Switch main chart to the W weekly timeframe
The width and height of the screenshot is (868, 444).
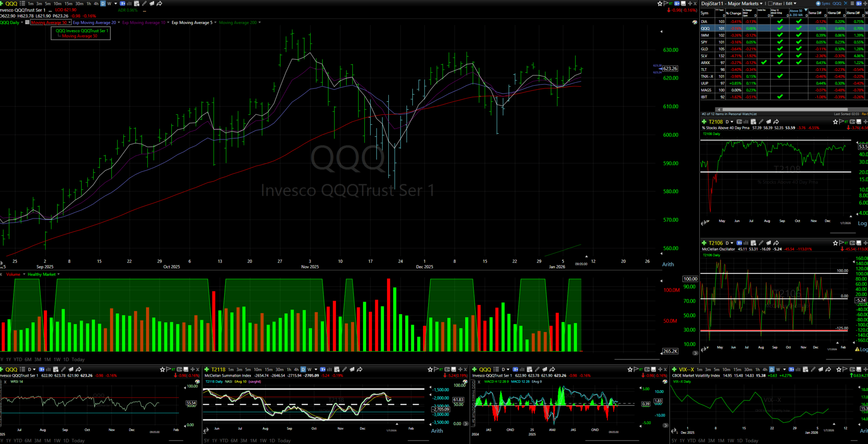tap(109, 4)
